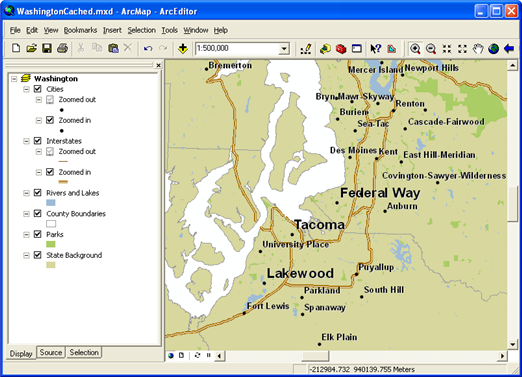Screen dimensions: 522x377
Task: Open the ArcToolbox red toolbox icon
Action: (x=341, y=49)
